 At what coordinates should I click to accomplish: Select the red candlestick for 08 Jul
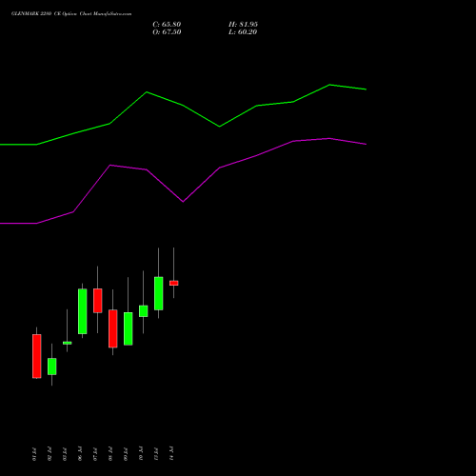(113, 328)
